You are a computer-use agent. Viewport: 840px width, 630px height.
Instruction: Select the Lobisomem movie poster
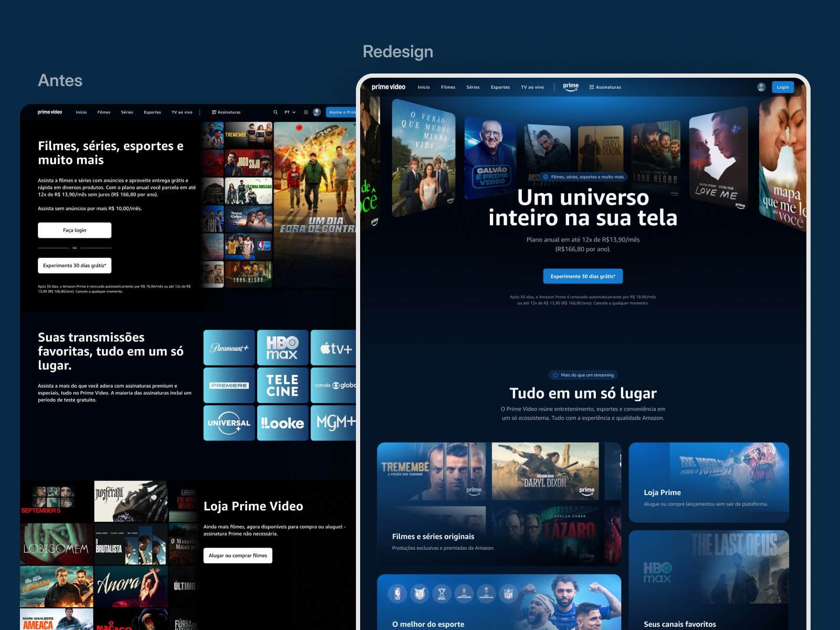click(57, 544)
